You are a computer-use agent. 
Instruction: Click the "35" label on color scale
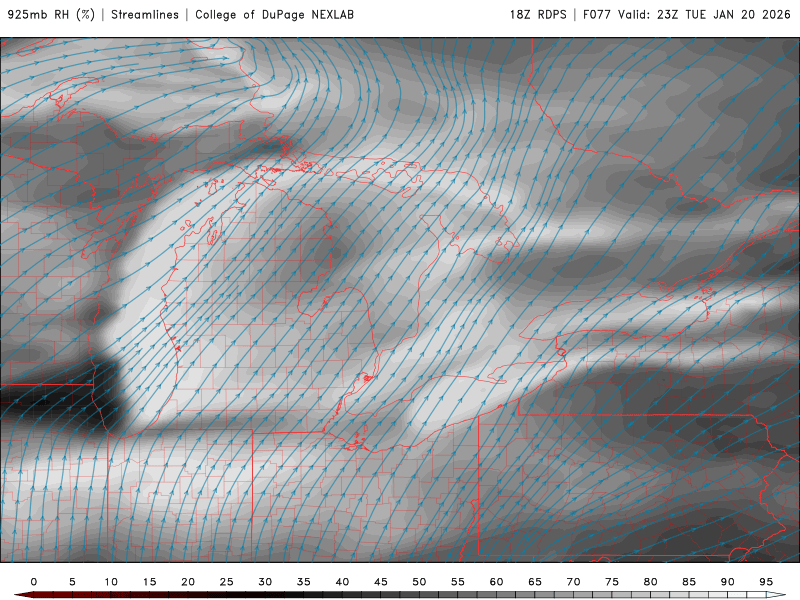(304, 582)
